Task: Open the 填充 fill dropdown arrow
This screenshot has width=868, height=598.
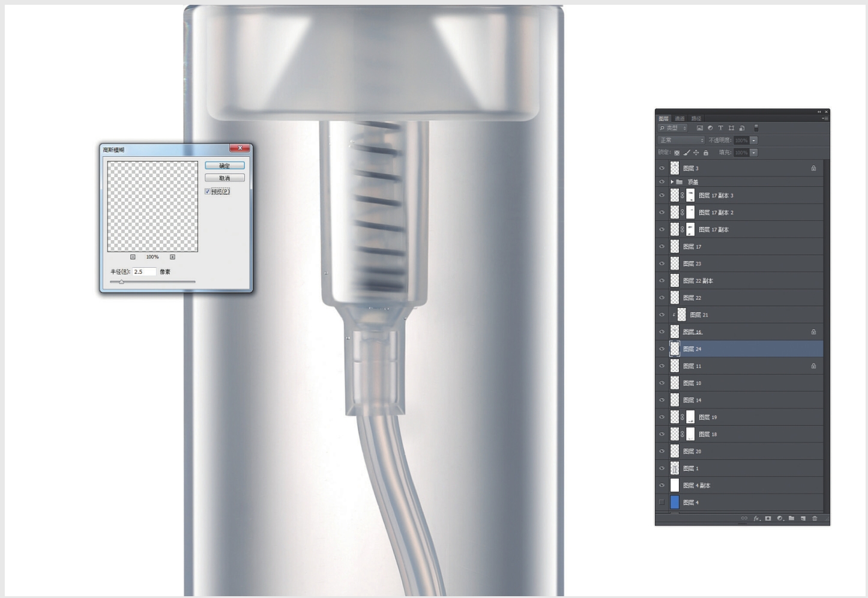Action: (x=754, y=153)
